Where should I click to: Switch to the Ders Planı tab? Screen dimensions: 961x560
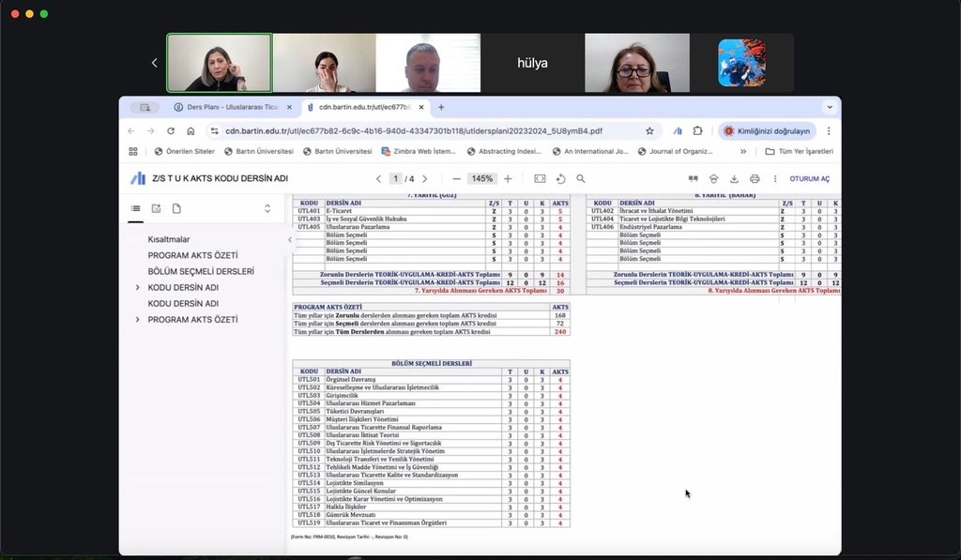pyautogui.click(x=232, y=107)
